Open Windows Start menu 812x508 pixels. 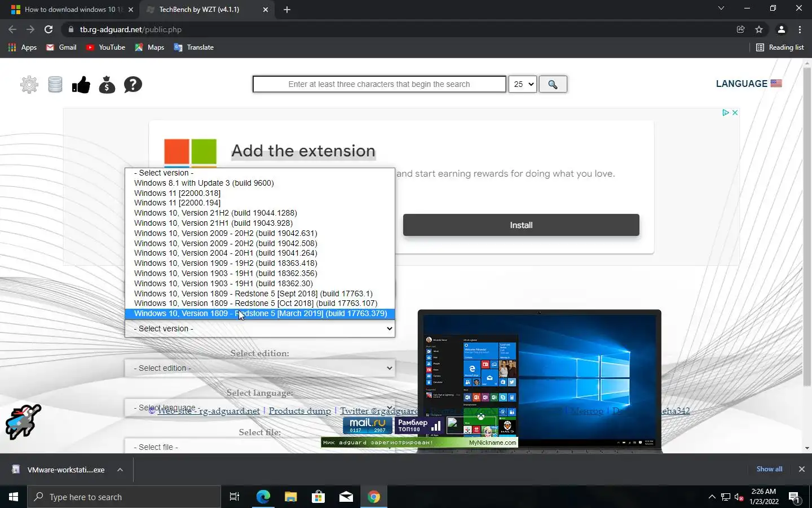click(14, 497)
